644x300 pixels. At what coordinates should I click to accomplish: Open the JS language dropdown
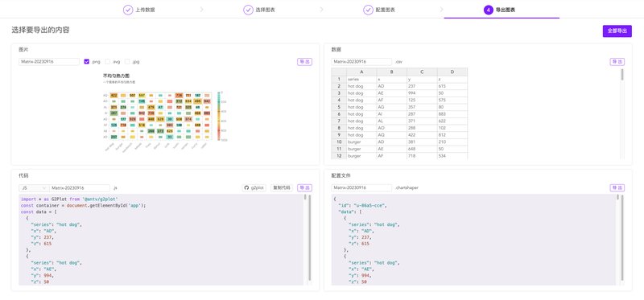pos(34,188)
